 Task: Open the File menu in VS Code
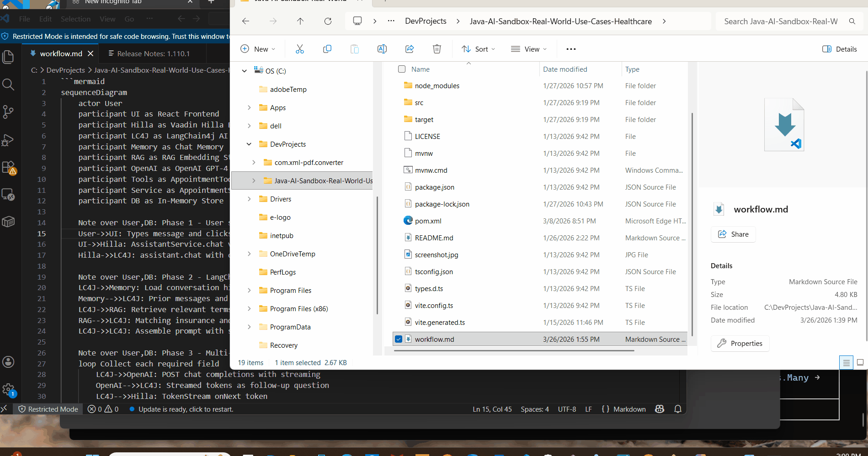coord(25,19)
